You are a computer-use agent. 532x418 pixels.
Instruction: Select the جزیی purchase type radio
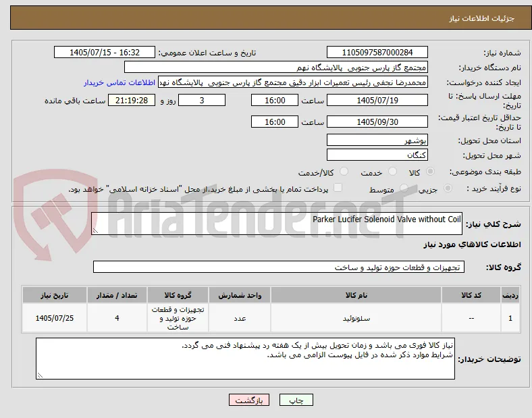(448, 188)
